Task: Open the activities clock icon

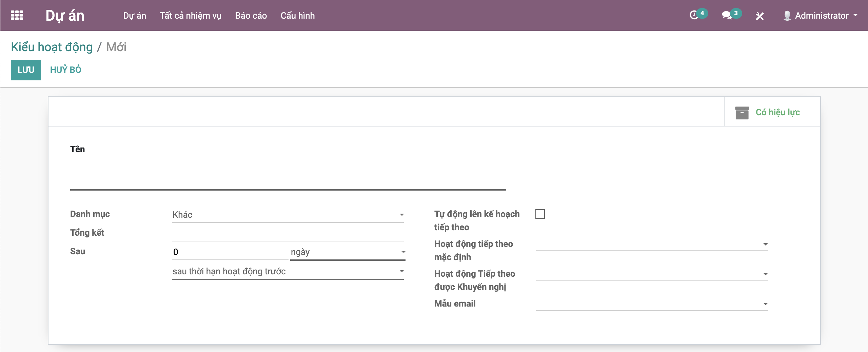Action: (694, 15)
